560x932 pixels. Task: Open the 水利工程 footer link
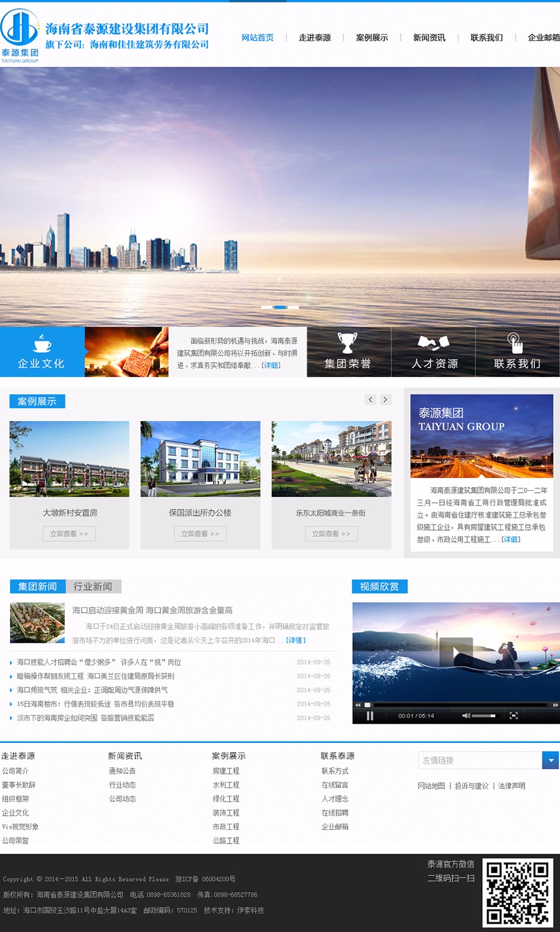[x=226, y=785]
